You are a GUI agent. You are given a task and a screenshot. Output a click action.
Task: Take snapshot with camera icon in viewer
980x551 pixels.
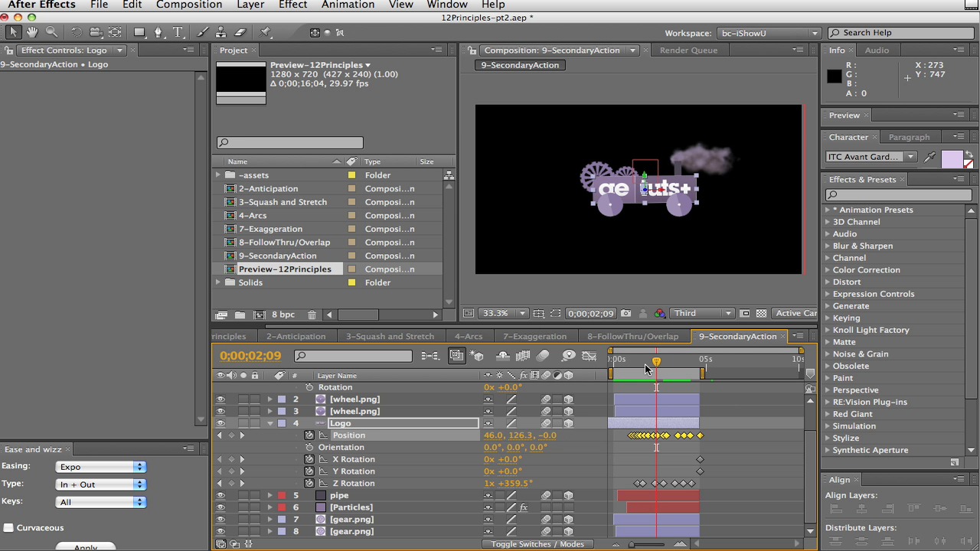click(626, 313)
